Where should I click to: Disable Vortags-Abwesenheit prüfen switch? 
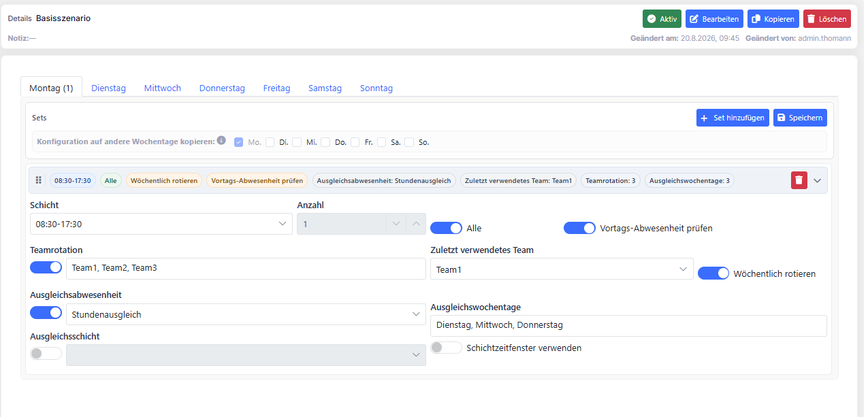click(579, 228)
